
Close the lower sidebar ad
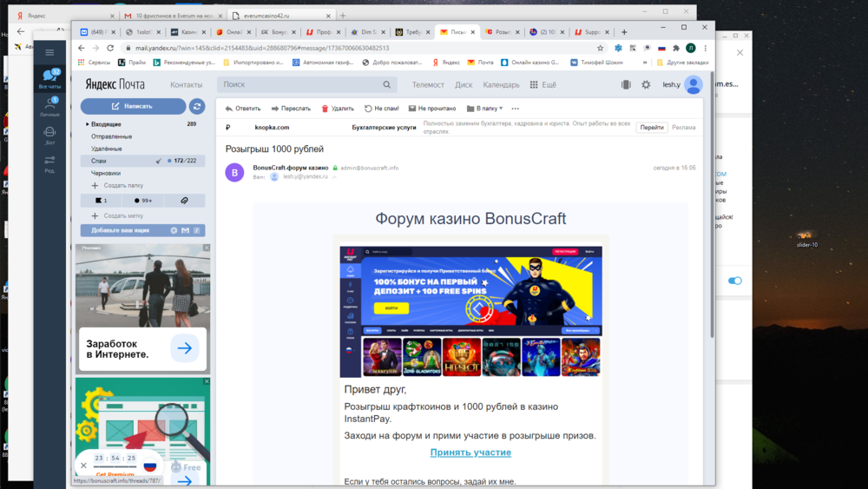[207, 381]
